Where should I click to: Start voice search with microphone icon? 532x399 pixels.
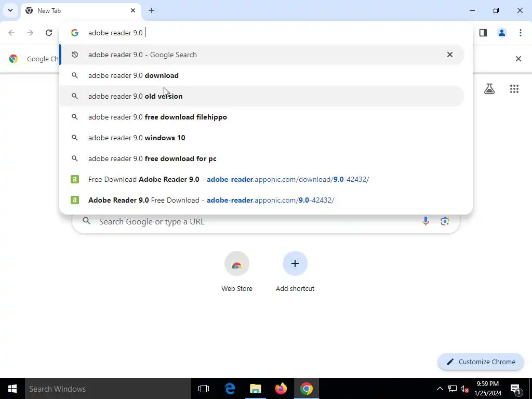pyautogui.click(x=425, y=221)
